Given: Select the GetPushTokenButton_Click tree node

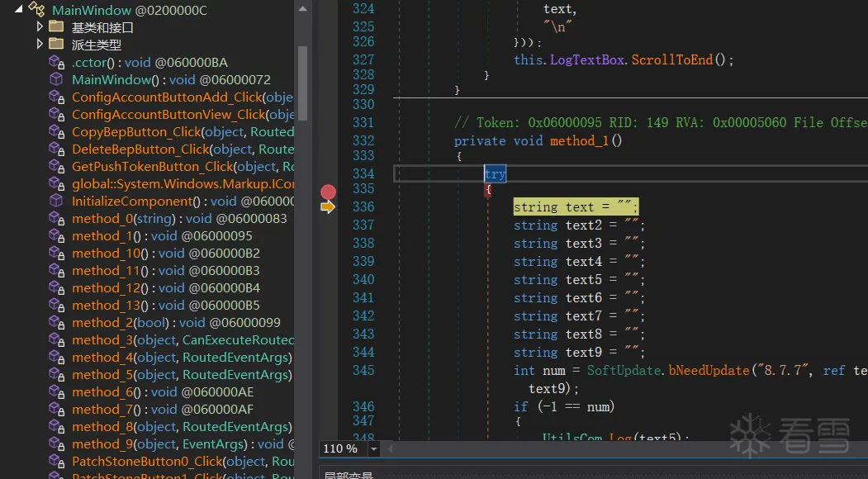Looking at the screenshot, I should pyautogui.click(x=183, y=166).
